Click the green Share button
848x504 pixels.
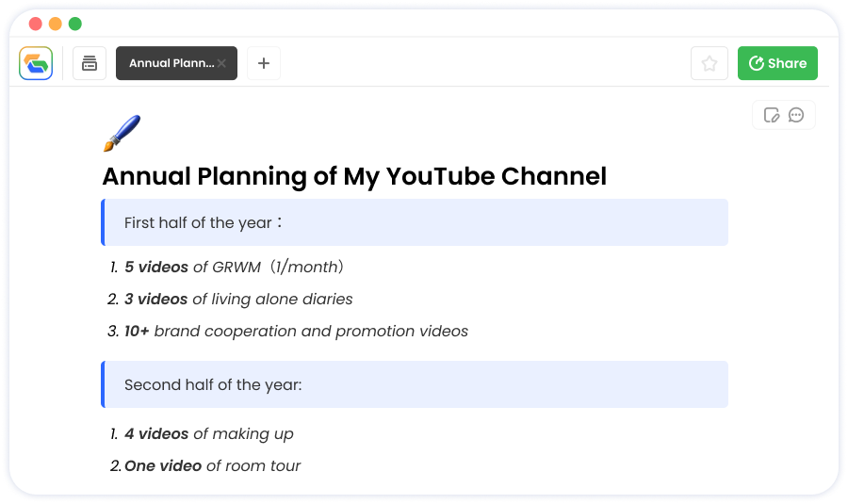pos(777,63)
